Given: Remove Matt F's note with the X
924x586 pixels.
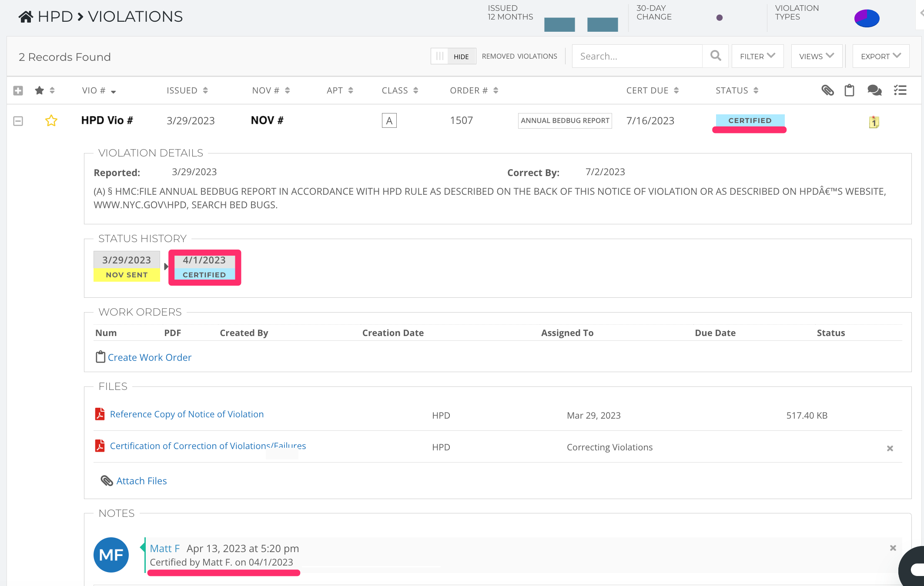Looking at the screenshot, I should click(x=893, y=548).
